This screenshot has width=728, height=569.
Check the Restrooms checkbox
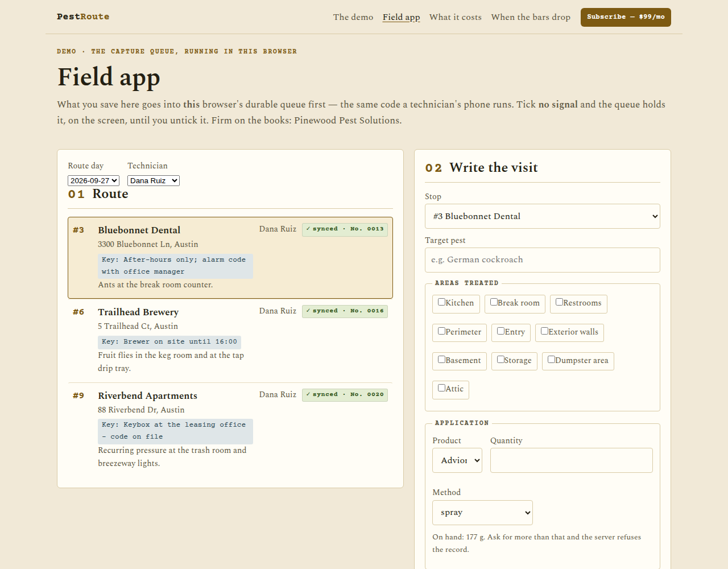(559, 302)
